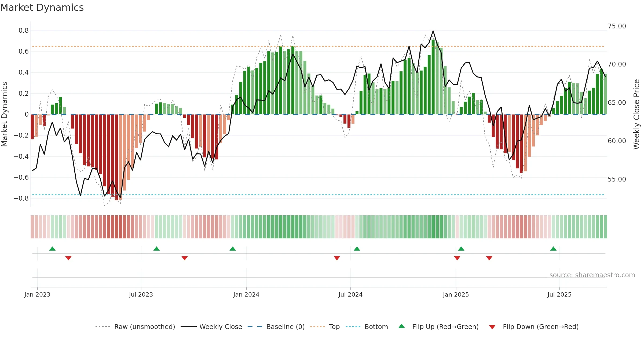This screenshot has height=362, width=644.
Task: Click the Jul 2023 x-axis label
Action: (141, 294)
